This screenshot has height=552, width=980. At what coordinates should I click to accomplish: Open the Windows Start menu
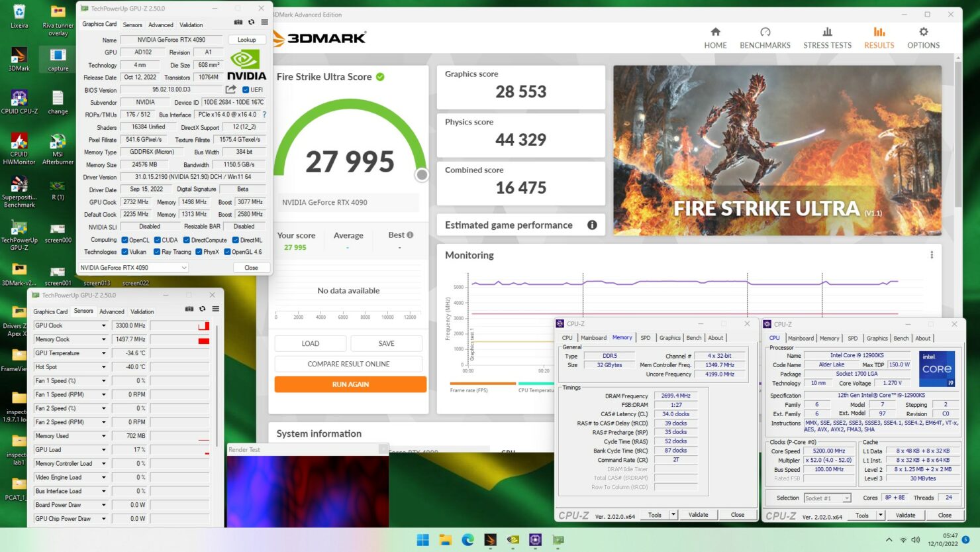coord(422,539)
